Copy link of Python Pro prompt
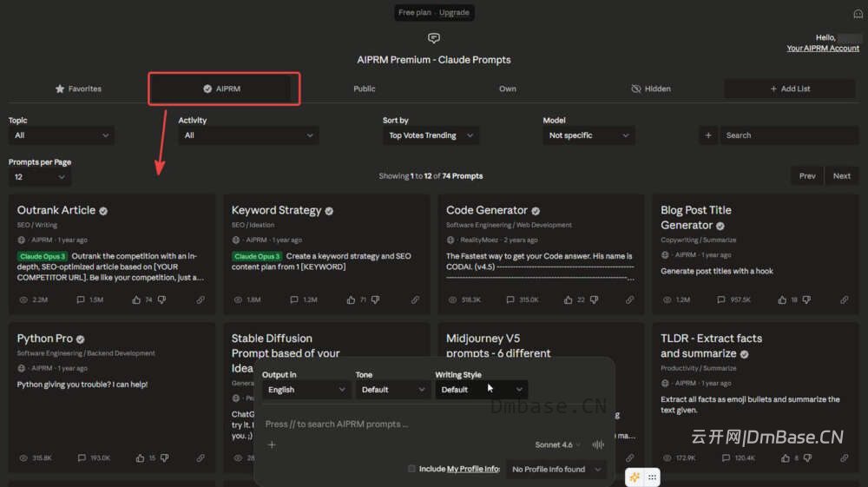The height and width of the screenshot is (487, 868). 201,457
